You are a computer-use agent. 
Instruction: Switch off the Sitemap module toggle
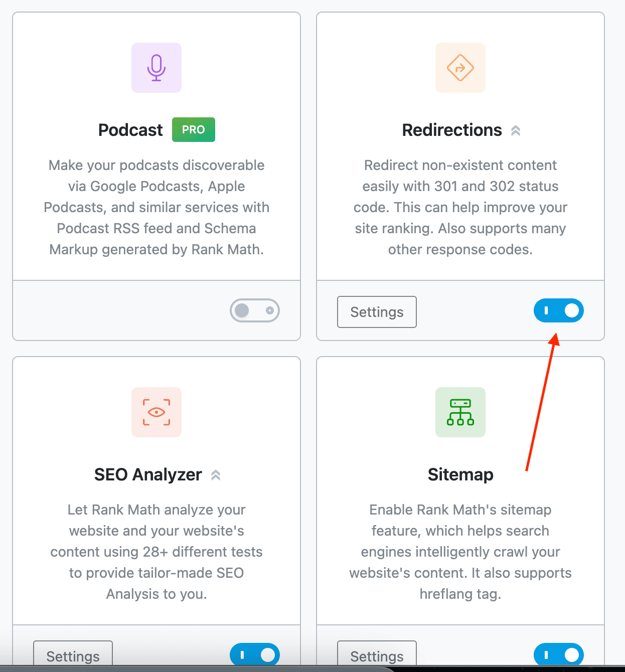pyautogui.click(x=558, y=654)
